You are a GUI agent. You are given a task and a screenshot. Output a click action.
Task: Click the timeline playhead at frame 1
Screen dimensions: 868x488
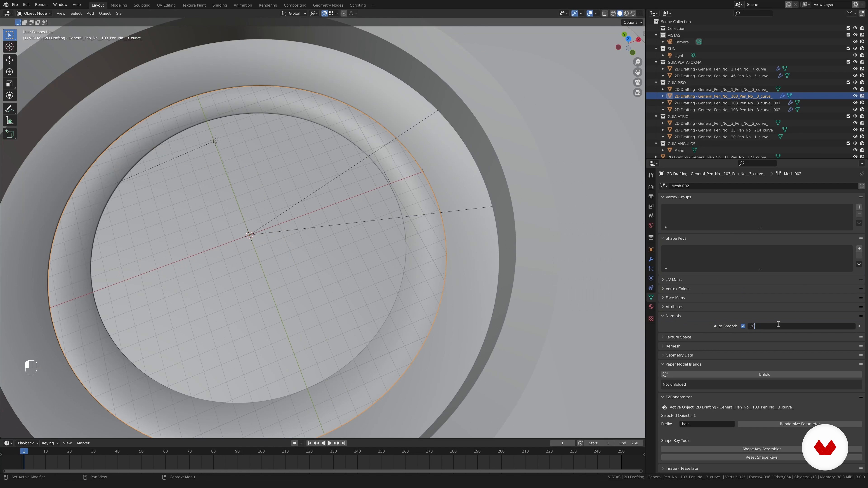click(x=24, y=451)
